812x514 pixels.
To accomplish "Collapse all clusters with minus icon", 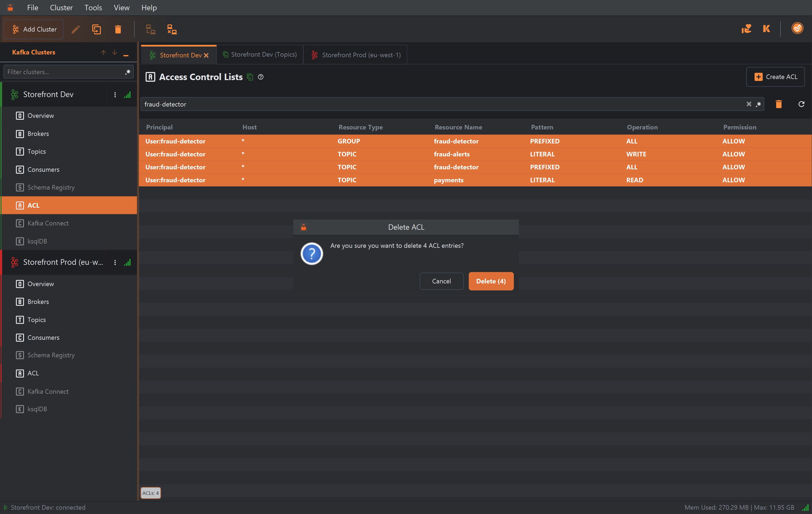I will [x=126, y=55].
